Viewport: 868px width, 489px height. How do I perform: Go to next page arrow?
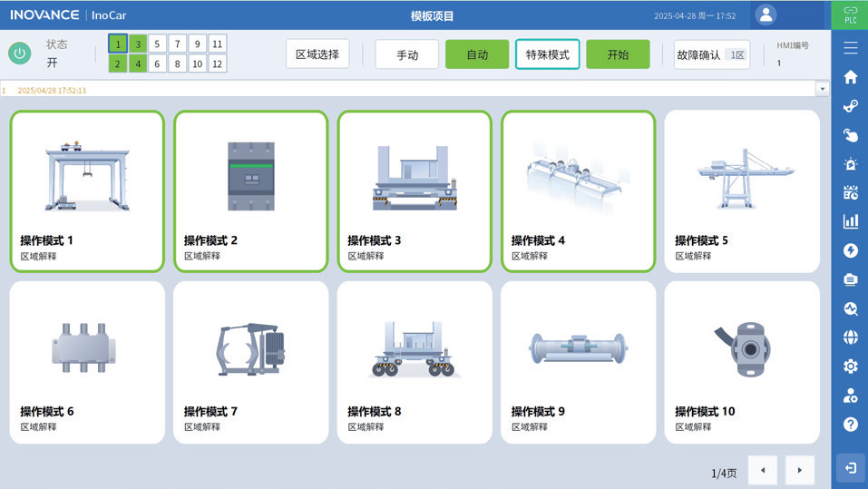pos(799,470)
